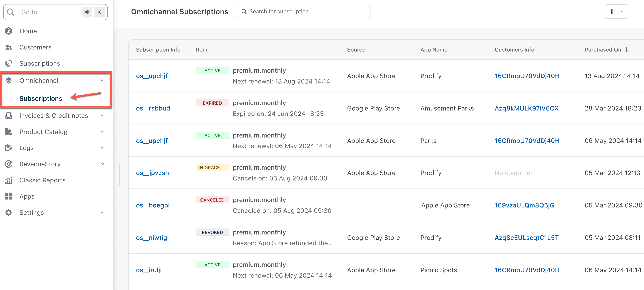The image size is (644, 290).
Task: Click the Omnichannel layers icon
Action: (x=9, y=81)
